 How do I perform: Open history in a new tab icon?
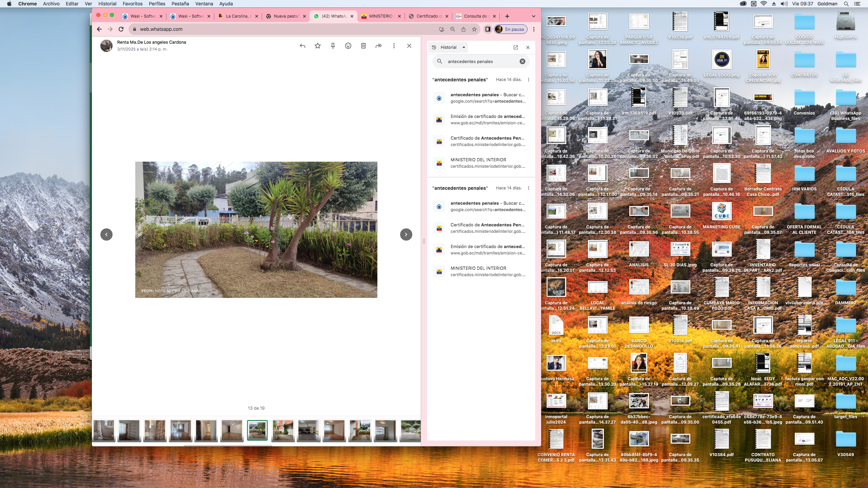[516, 47]
